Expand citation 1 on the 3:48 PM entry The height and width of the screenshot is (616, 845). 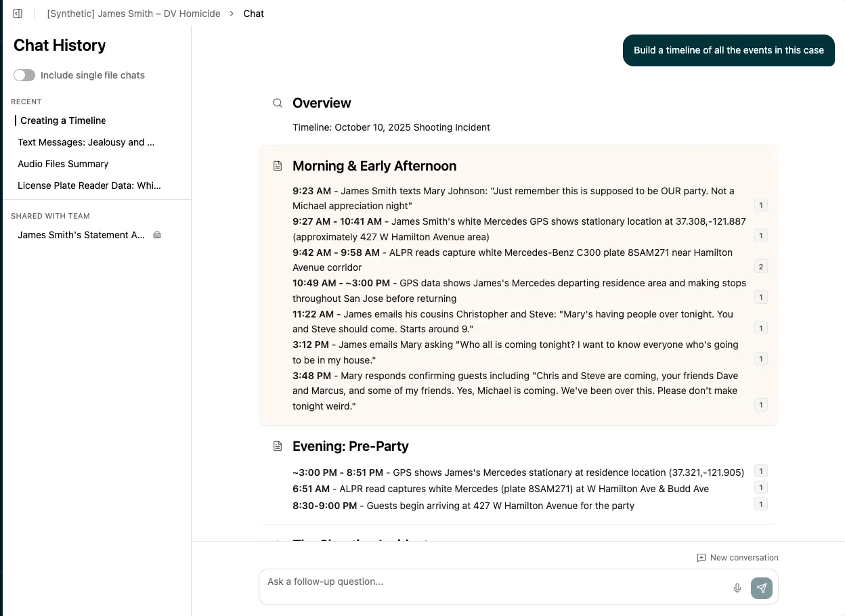tap(760, 405)
